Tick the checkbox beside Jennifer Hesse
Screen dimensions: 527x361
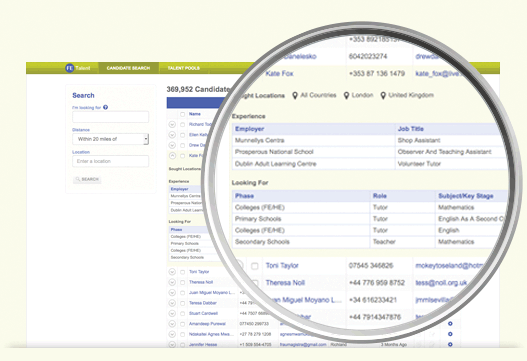pos(183,345)
